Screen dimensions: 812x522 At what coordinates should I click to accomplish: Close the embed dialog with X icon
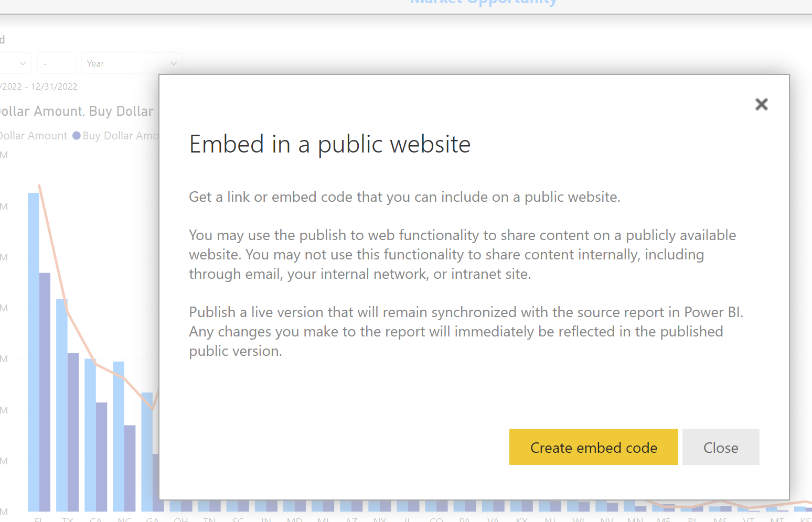(x=761, y=104)
